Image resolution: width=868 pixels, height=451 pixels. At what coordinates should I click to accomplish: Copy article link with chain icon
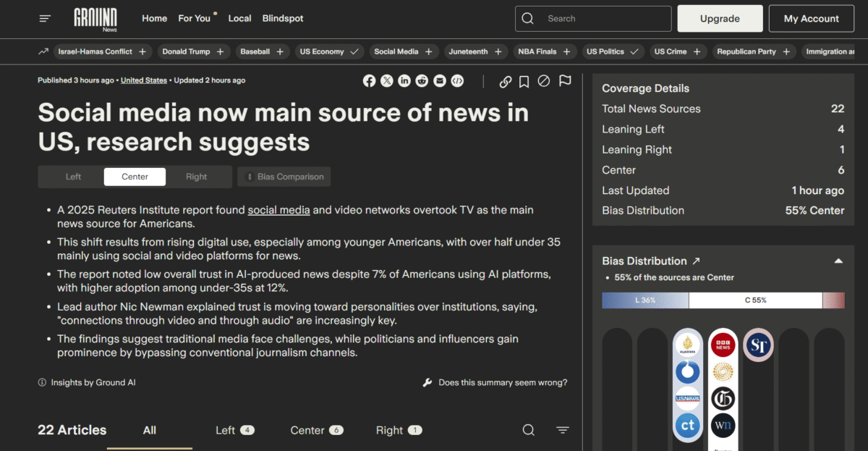[506, 81]
